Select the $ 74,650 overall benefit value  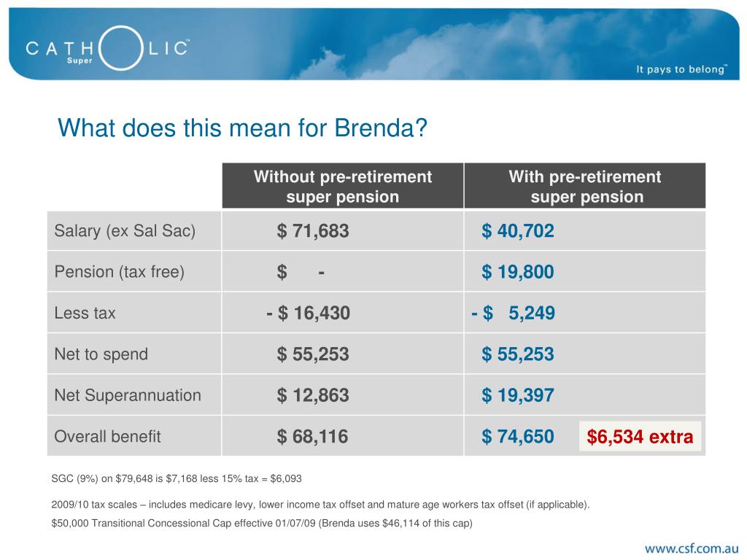coord(518,437)
